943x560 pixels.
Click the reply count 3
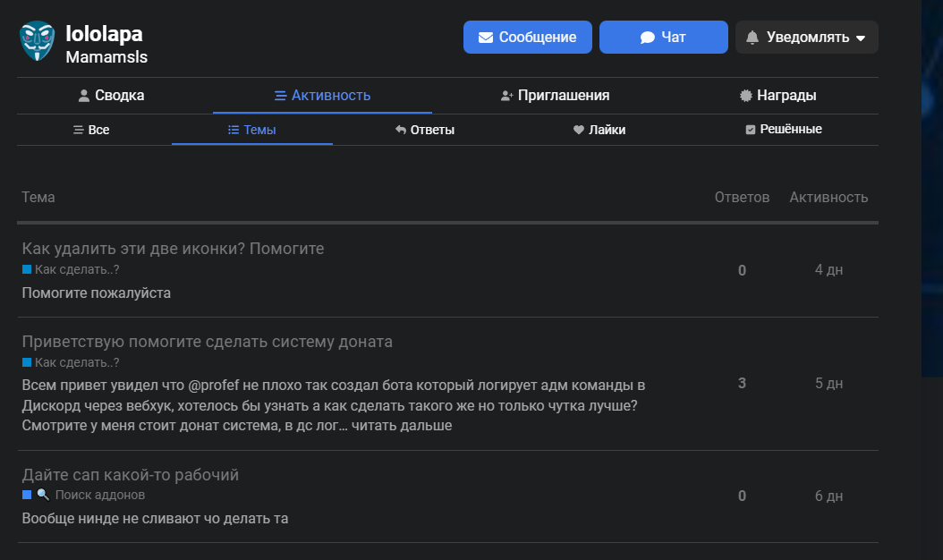pyautogui.click(x=742, y=383)
